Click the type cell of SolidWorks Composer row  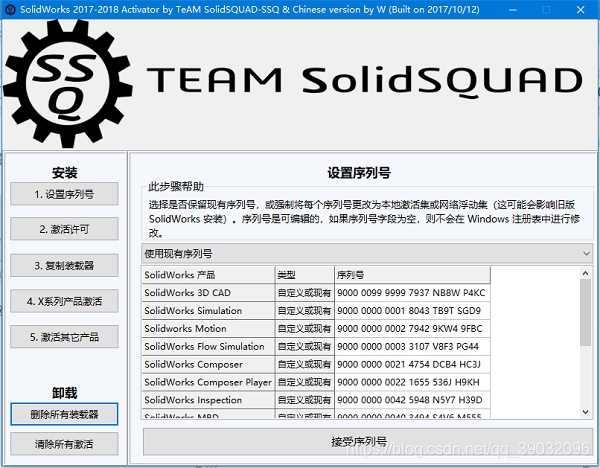305,364
